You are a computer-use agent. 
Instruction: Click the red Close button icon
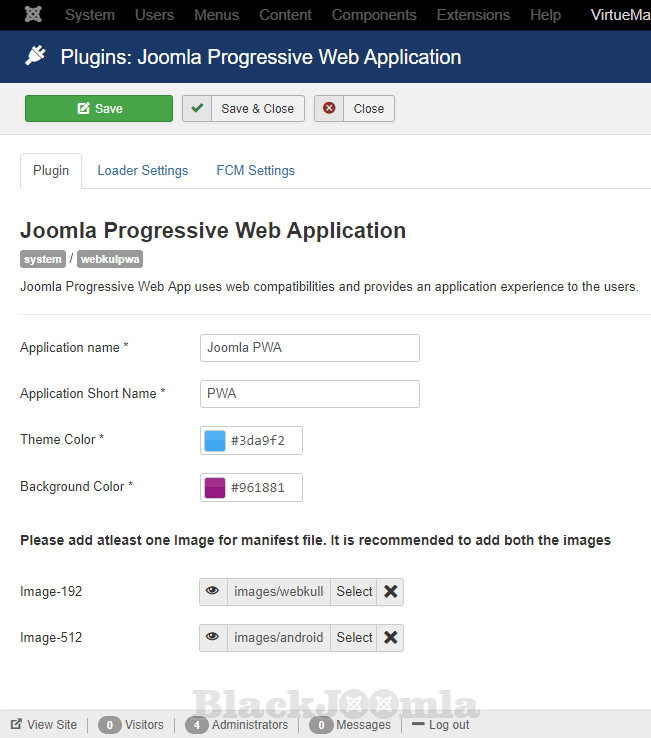(x=329, y=108)
